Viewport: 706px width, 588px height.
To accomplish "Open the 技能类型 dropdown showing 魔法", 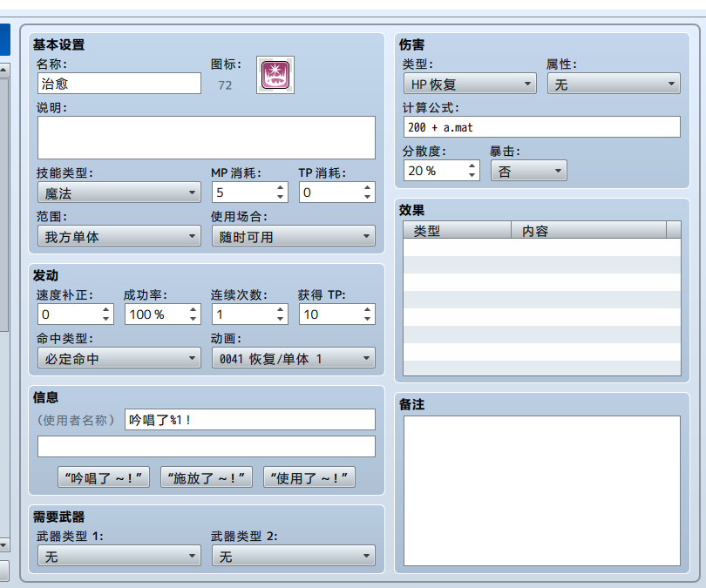I will click(119, 193).
